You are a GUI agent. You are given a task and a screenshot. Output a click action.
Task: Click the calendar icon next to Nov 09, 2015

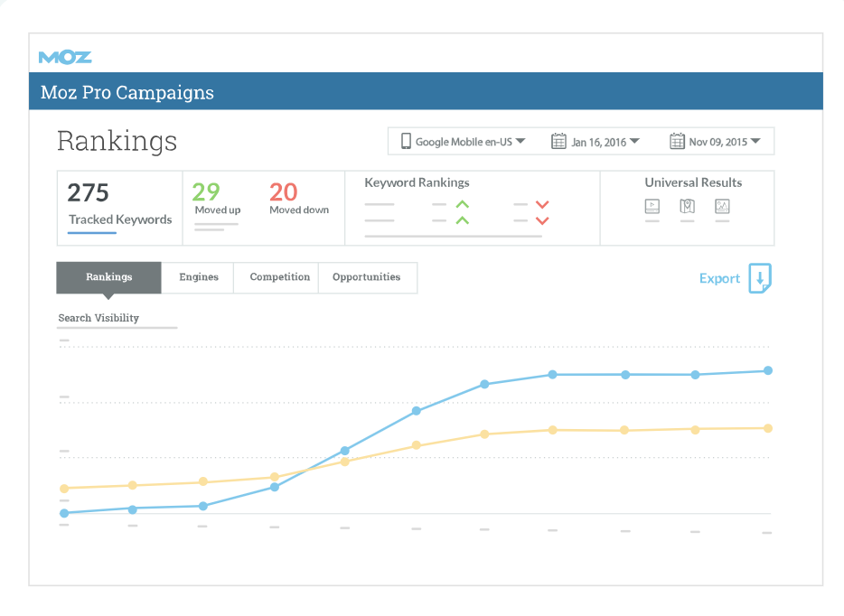677,141
